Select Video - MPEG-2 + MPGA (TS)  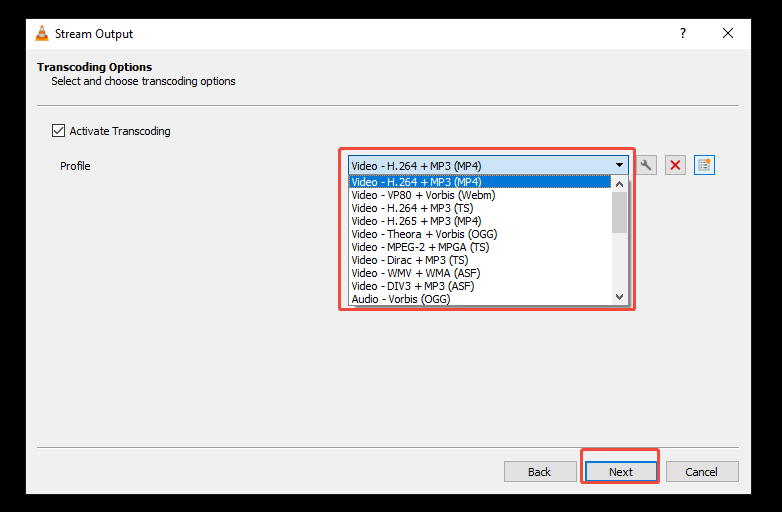pos(480,247)
